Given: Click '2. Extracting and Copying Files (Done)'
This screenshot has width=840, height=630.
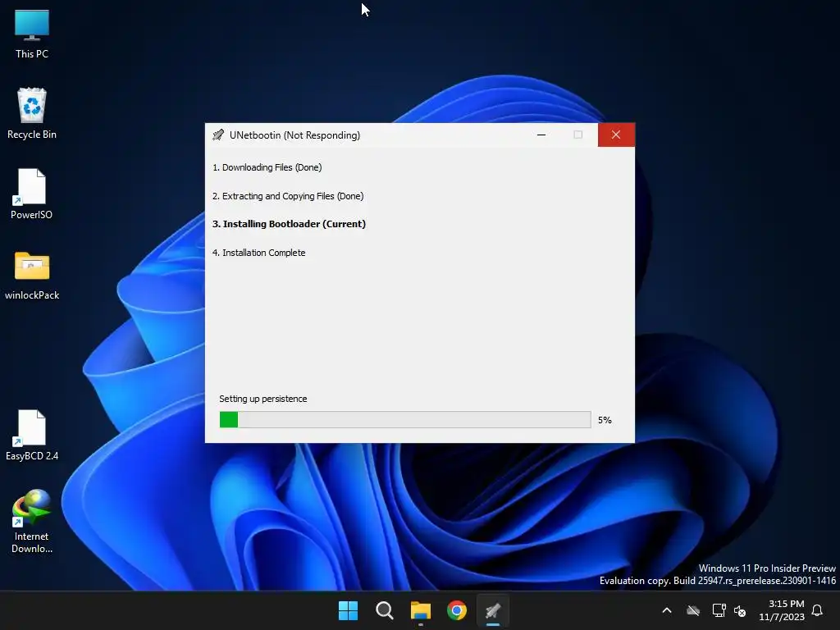Looking at the screenshot, I should (288, 196).
